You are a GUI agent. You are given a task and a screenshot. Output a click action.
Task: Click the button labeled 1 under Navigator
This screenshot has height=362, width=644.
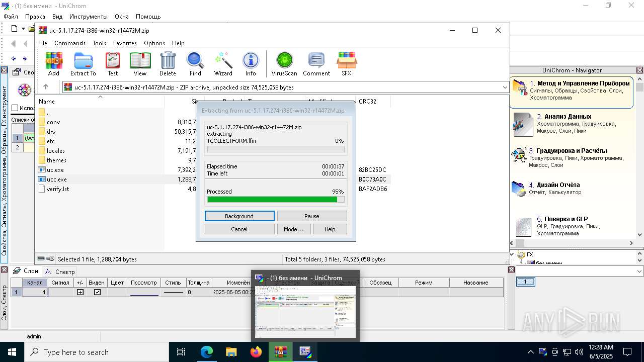pos(526,282)
